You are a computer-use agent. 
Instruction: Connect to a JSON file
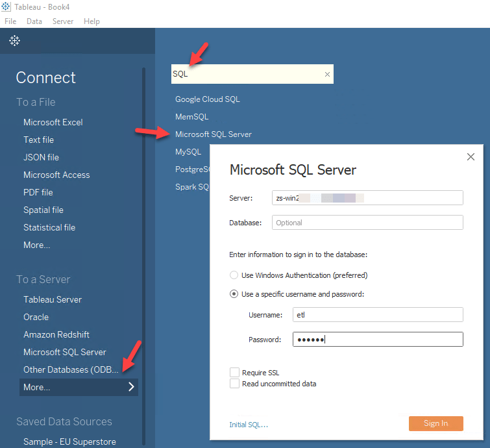tap(42, 157)
